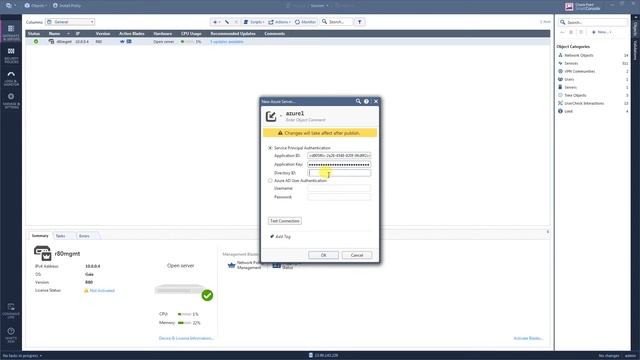Confirm the dialog with OK
Viewport: 640px width, 360px height.
coord(323,255)
